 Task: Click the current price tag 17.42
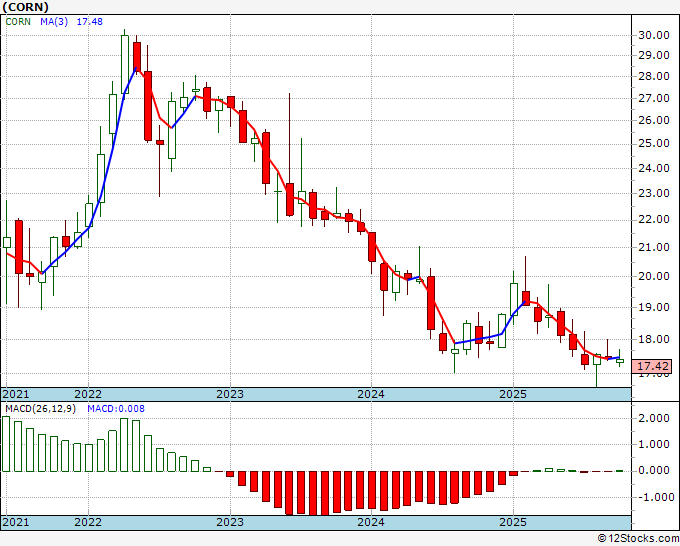click(654, 366)
